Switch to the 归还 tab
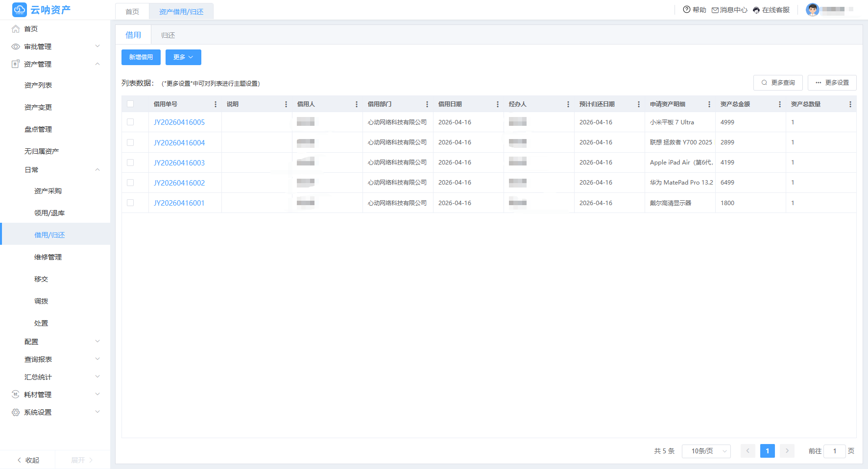 [168, 35]
